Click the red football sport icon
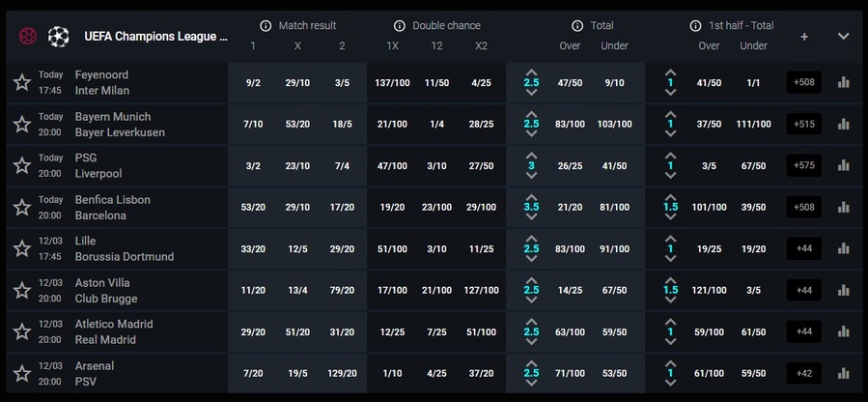Image resolution: width=868 pixels, height=402 pixels. (x=28, y=37)
